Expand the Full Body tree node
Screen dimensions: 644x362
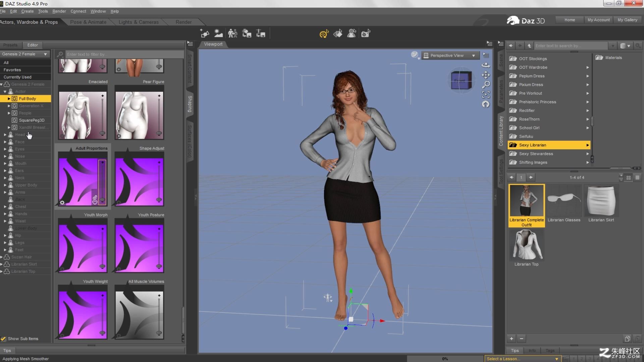point(9,99)
